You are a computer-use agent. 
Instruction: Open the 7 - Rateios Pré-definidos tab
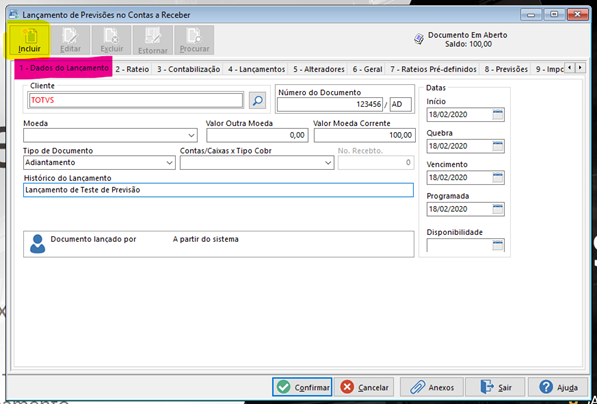pyautogui.click(x=433, y=69)
